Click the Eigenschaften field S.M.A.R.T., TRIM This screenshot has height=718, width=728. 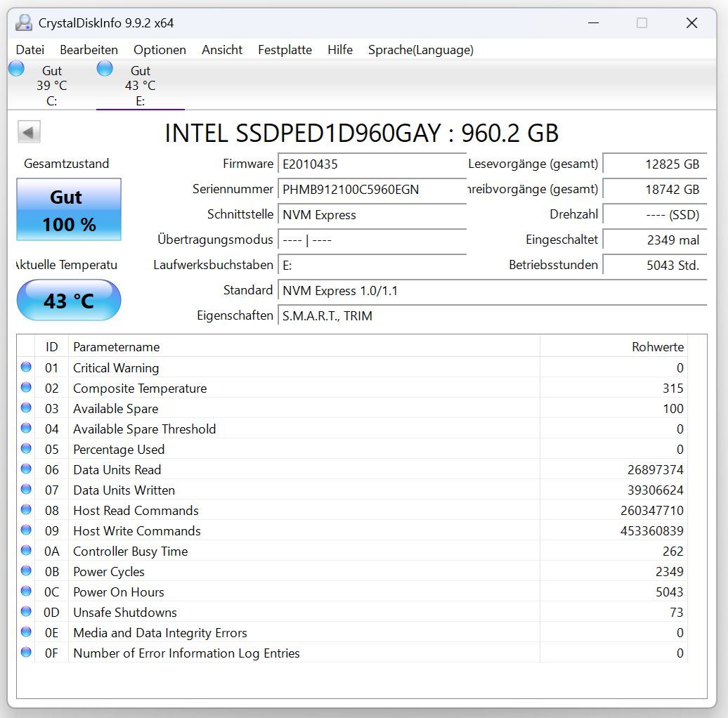[493, 315]
